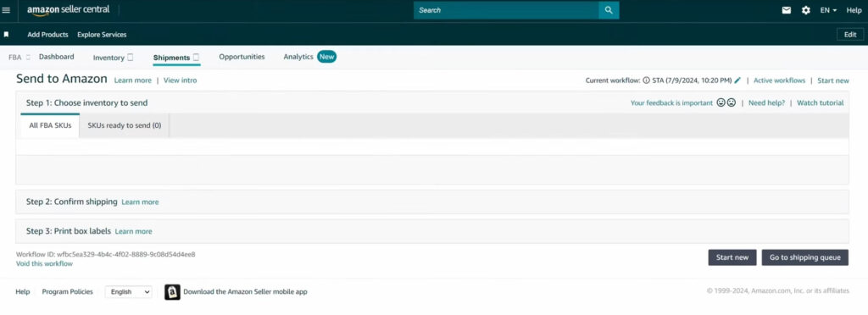Click the footer Help link
868x315 pixels.
[x=23, y=292]
